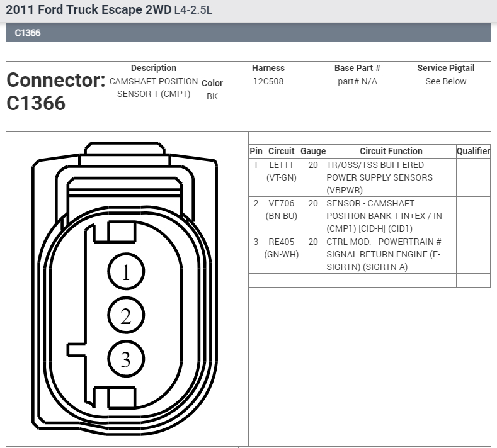Click the 'L4-2.5L' engine text
497x448 pixels.
pos(193,10)
